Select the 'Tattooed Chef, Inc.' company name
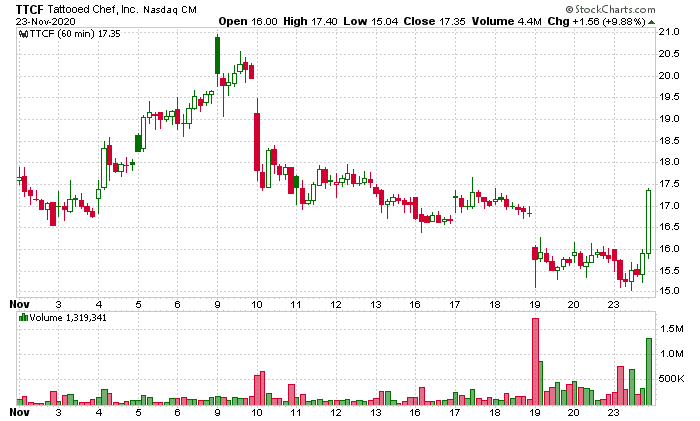Image resolution: width=700 pixels, height=421 pixels. point(93,9)
